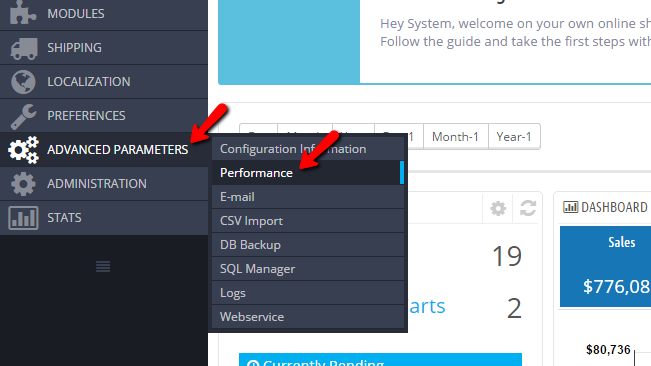Select SQL Manager in the submenu

tap(308, 269)
